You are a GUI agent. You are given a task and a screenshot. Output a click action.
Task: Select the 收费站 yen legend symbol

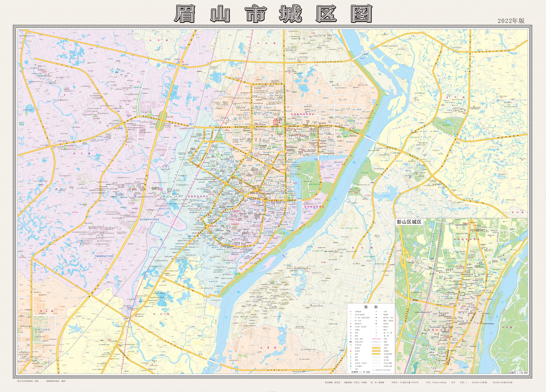(351, 348)
